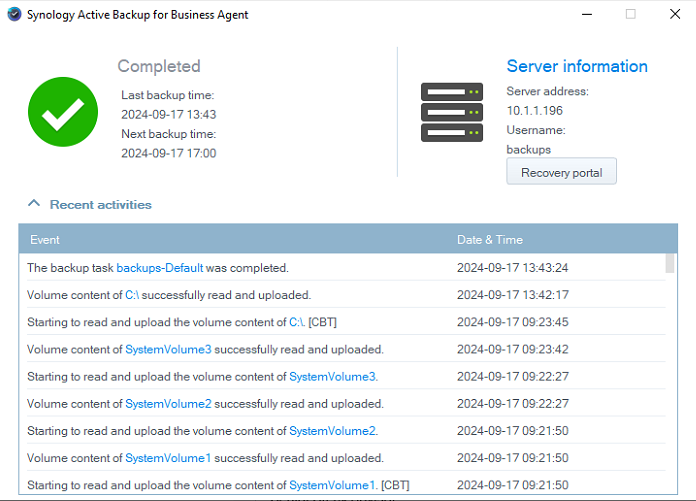Click the green Completed checkmark icon
Screen dimensions: 696x501
[63, 111]
